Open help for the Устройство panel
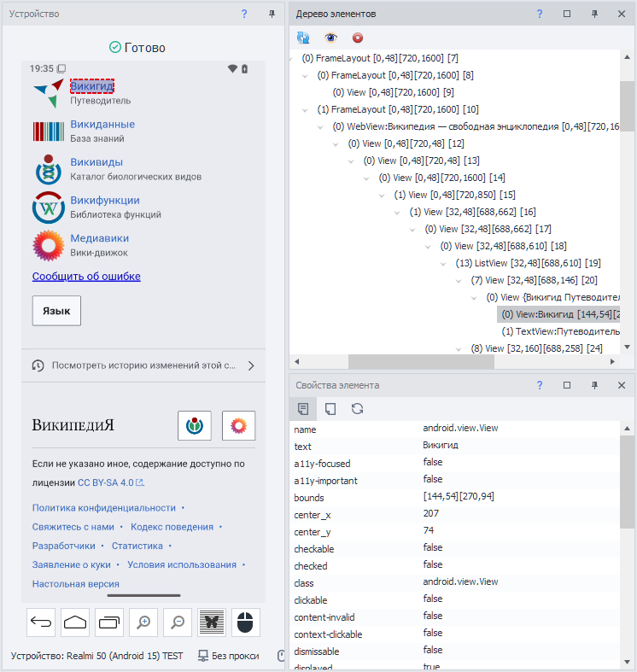This screenshot has height=672, width=637. click(x=244, y=14)
